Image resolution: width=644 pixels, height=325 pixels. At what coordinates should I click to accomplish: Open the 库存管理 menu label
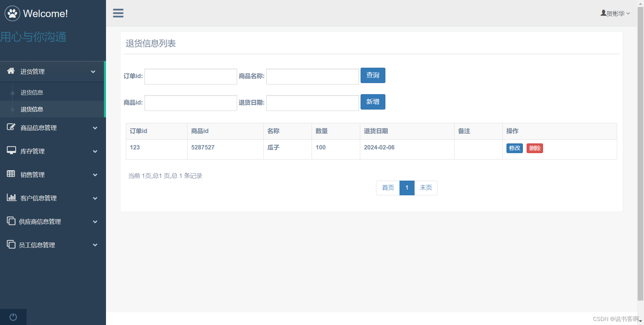33,151
